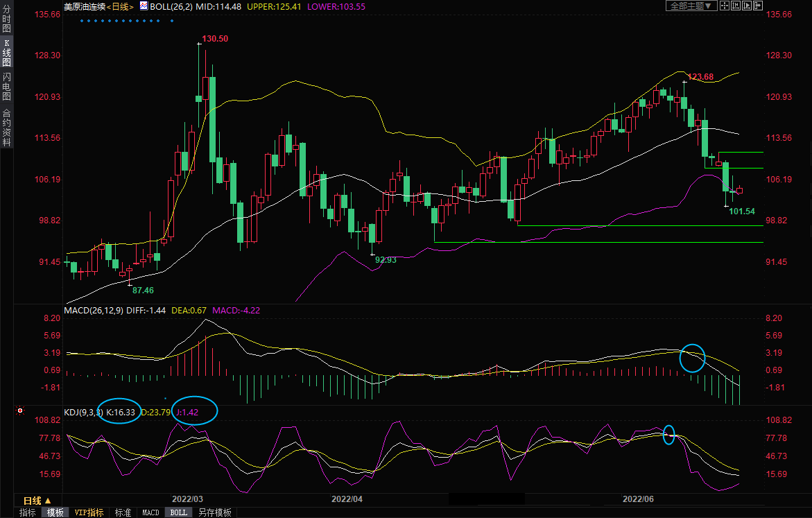The image size is (812, 518).
Task: Toggle the BOLL indicator button at bottom
Action: pyautogui.click(x=178, y=512)
